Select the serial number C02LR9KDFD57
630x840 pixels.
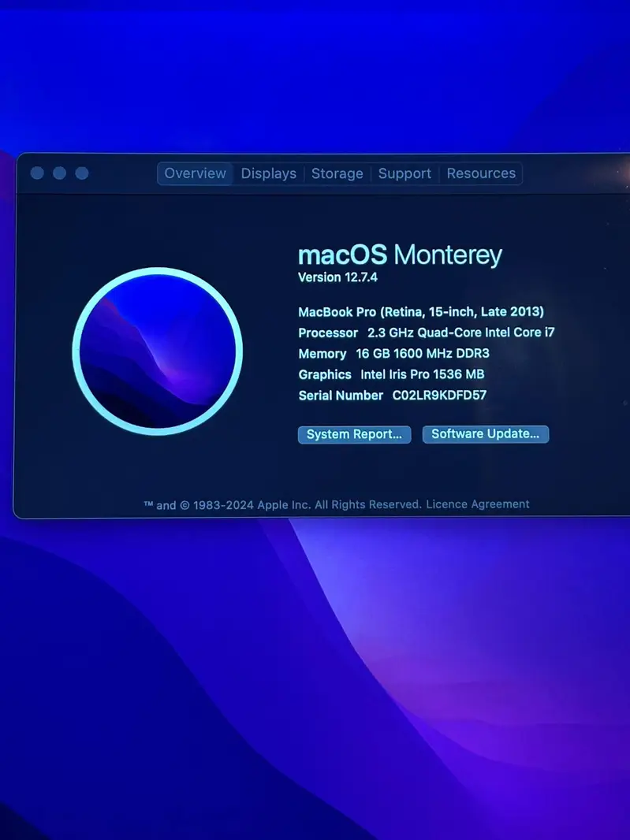440,396
